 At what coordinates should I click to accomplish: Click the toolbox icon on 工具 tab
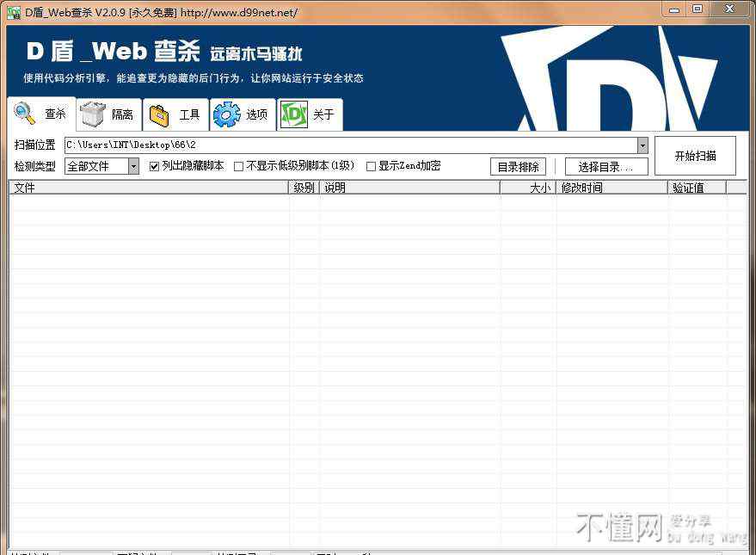tap(159, 114)
